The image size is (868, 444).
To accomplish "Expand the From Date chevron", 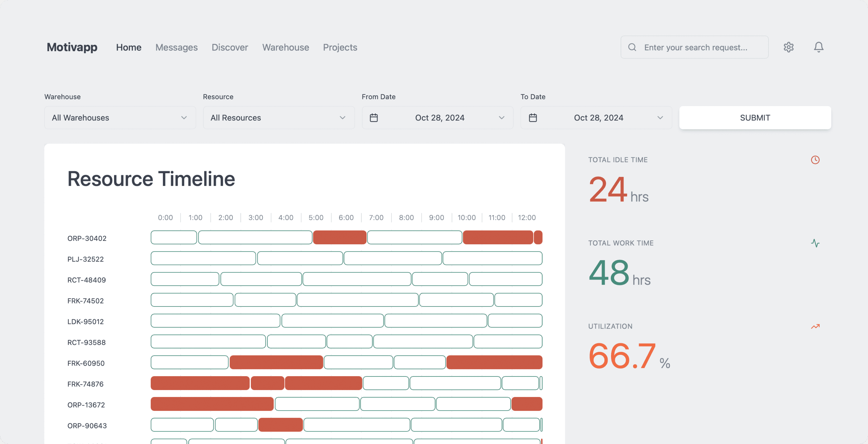I will [x=501, y=118].
